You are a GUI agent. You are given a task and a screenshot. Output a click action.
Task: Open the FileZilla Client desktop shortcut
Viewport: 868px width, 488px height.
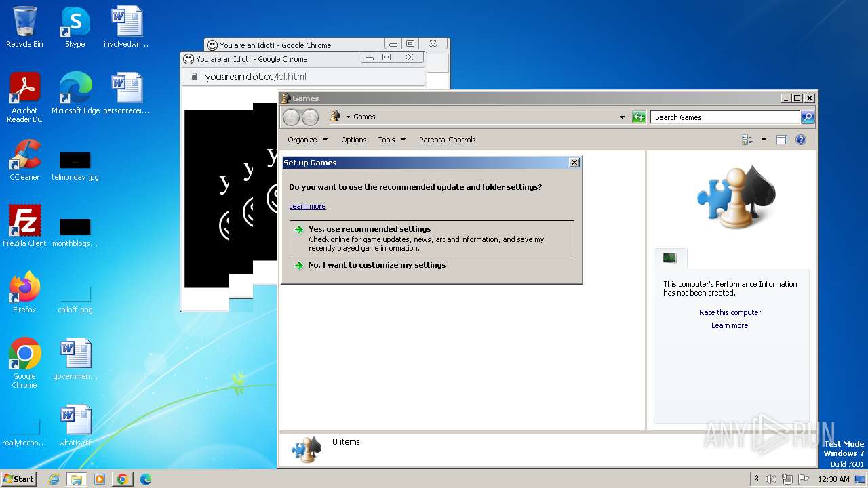click(24, 226)
